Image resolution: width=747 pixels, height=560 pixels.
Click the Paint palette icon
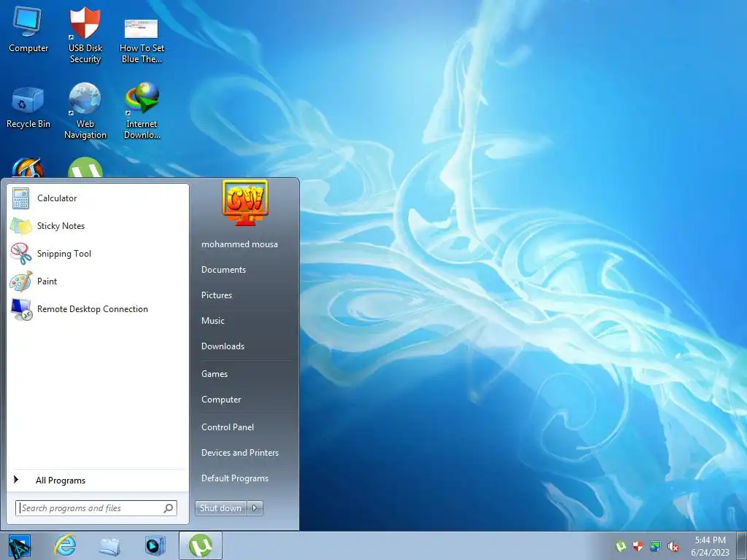(20, 281)
